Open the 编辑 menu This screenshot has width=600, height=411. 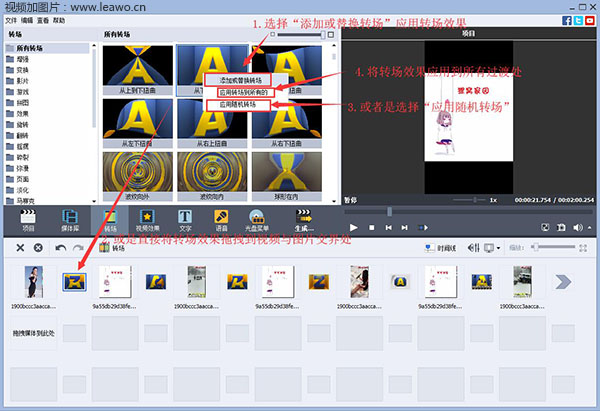(x=27, y=20)
